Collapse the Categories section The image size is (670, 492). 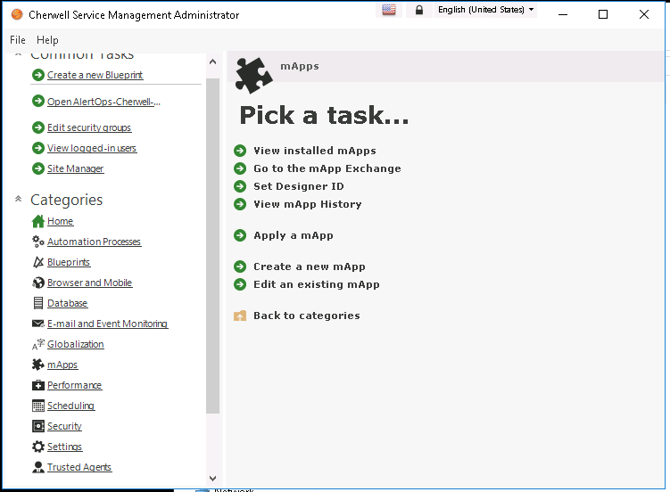18,200
